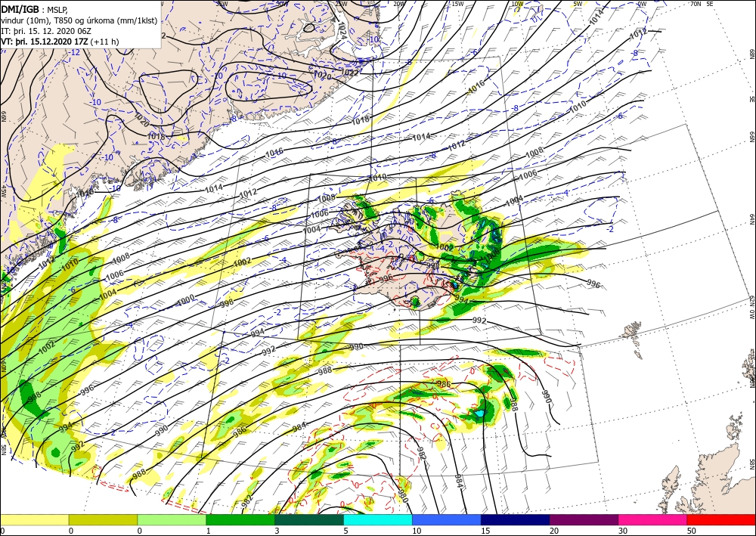Screen dimensions: 756x536
Task: Select the pink legend swatch
Action: tap(653, 519)
